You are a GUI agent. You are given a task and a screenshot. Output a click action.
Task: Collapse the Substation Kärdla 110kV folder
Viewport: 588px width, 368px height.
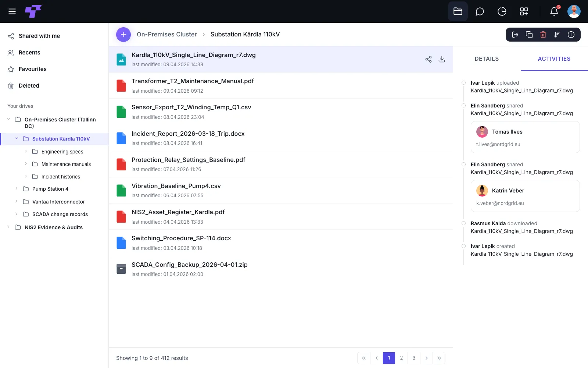pyautogui.click(x=17, y=138)
